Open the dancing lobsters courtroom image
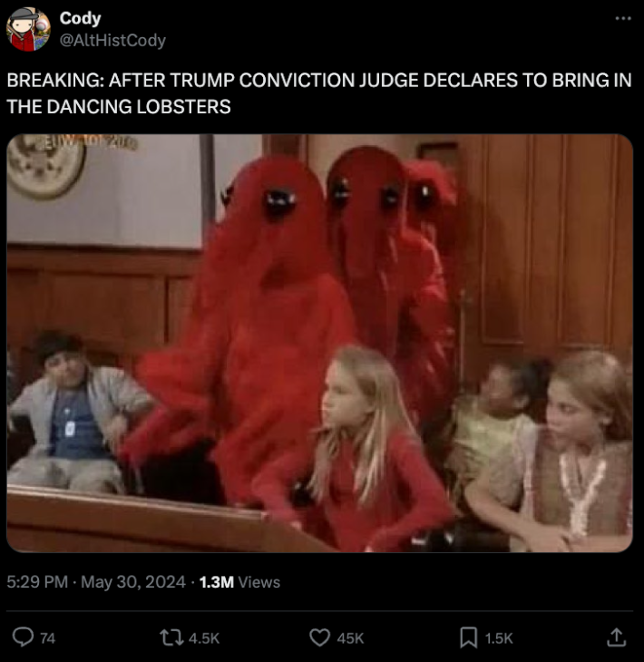 [x=319, y=343]
